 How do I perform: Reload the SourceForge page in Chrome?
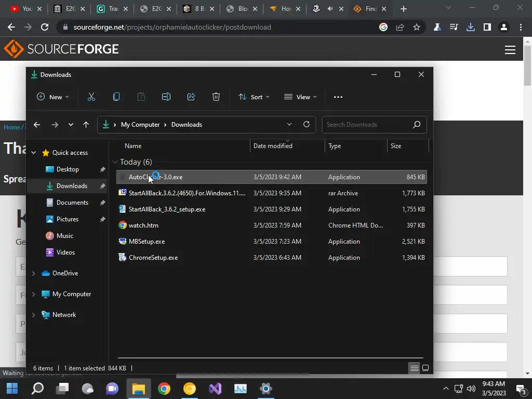(x=45, y=27)
